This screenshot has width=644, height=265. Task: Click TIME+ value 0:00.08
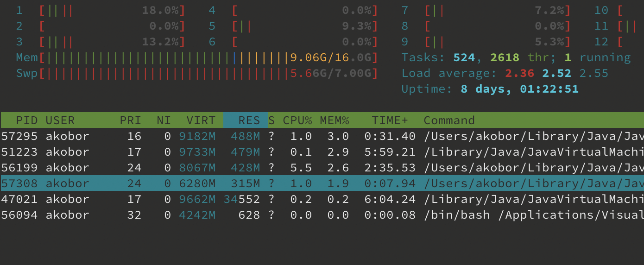click(x=390, y=215)
